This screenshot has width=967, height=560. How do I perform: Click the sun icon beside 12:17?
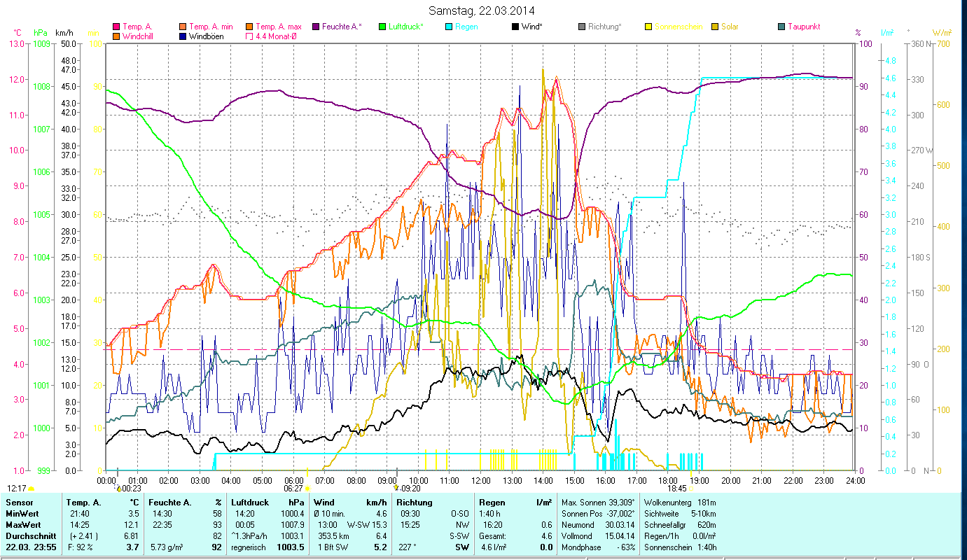(32, 489)
